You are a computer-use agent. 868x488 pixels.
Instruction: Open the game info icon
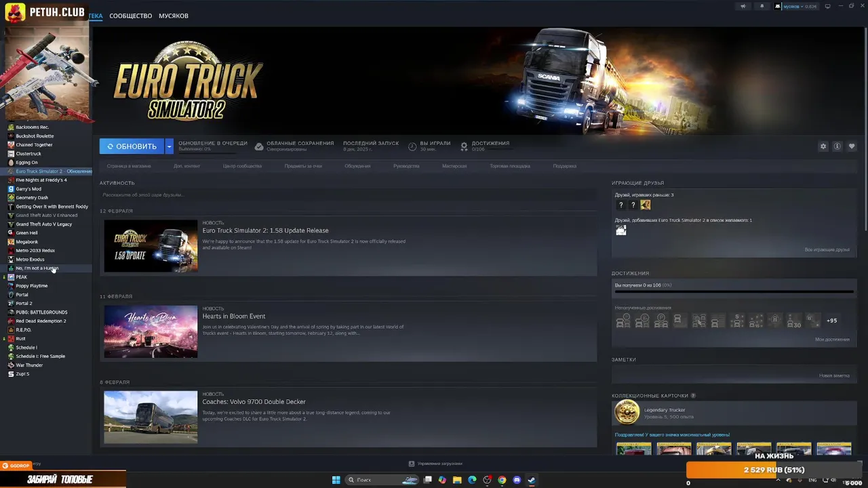(x=837, y=146)
